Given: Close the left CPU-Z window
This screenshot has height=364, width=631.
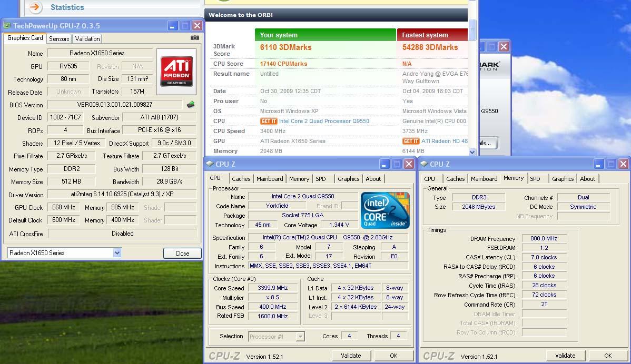Looking at the screenshot, I should click(409, 164).
